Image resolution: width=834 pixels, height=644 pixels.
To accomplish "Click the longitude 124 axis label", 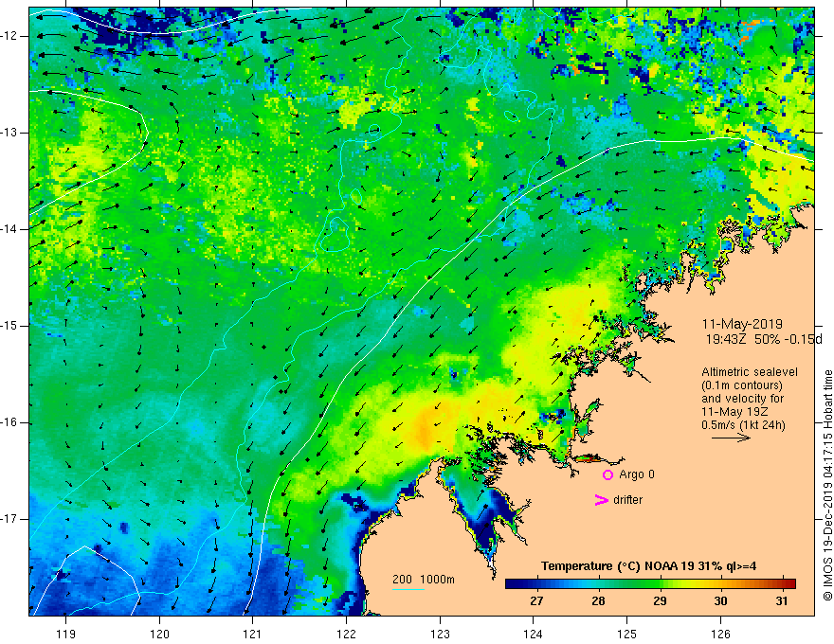I will pyautogui.click(x=534, y=634).
